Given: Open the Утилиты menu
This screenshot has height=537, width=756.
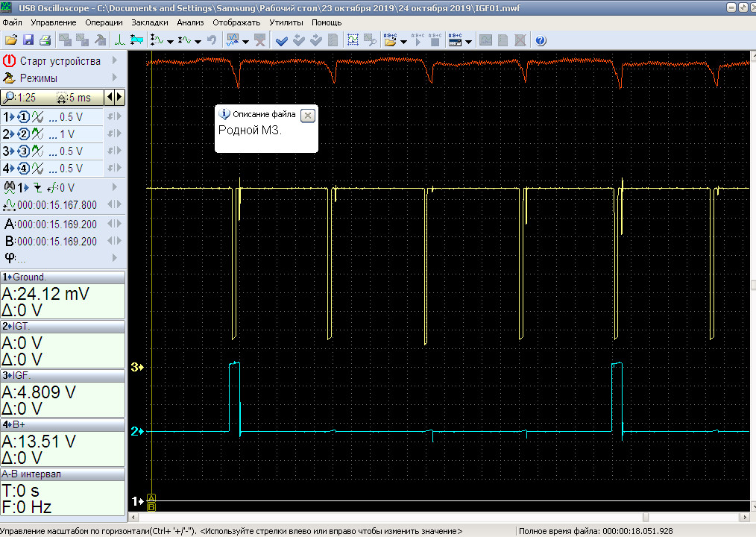Looking at the screenshot, I should coord(286,22).
